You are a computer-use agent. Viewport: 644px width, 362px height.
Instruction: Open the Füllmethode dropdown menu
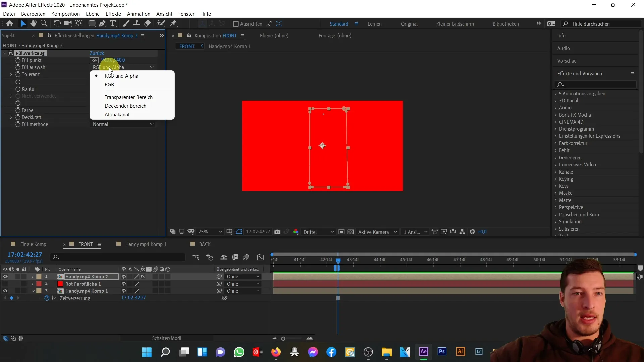pyautogui.click(x=123, y=124)
